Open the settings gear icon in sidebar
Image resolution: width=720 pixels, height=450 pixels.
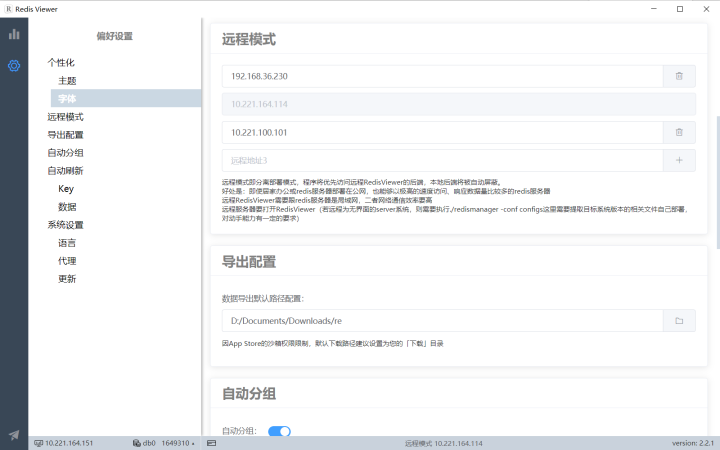(14, 66)
